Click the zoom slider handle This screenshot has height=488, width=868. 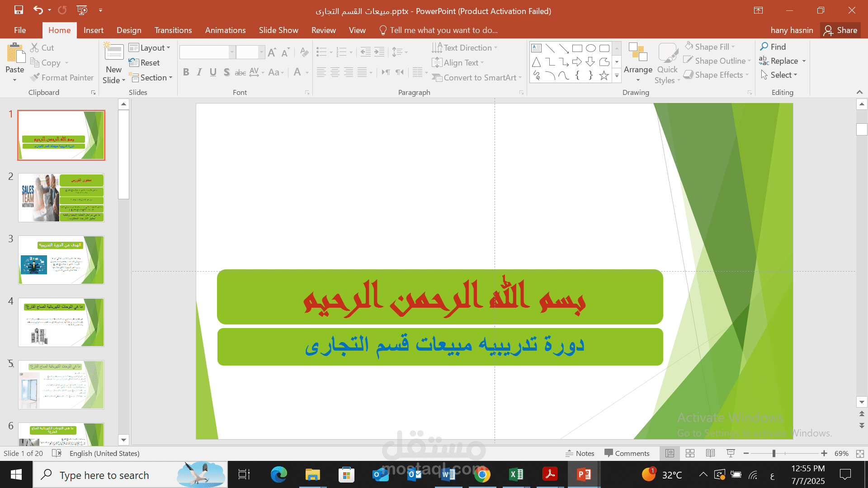tap(774, 453)
